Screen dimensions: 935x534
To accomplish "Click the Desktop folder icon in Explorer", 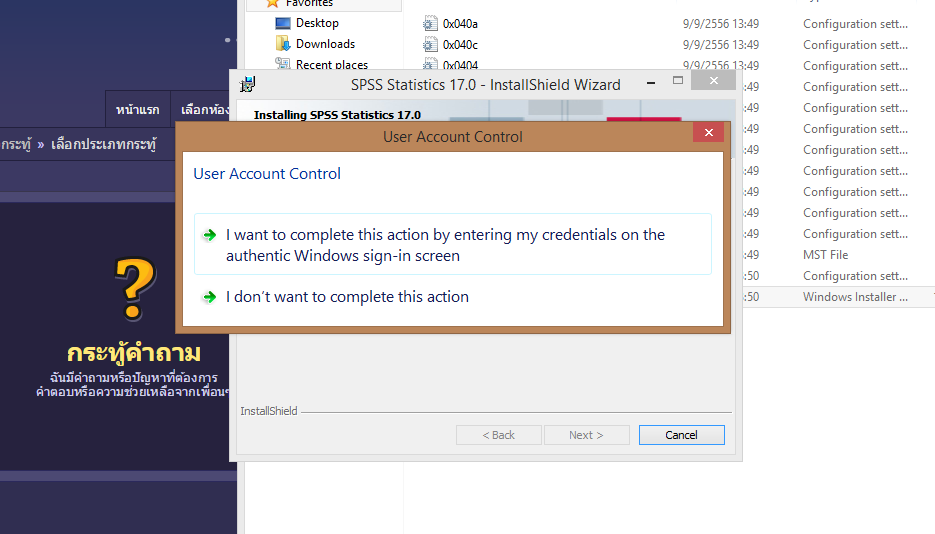I will [283, 23].
